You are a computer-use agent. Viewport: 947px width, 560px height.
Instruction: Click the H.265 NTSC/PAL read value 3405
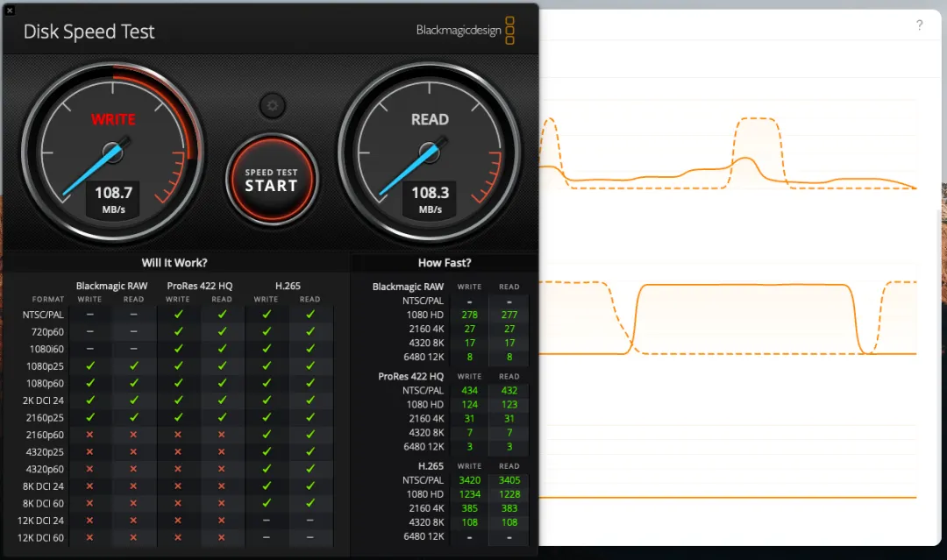coord(509,480)
